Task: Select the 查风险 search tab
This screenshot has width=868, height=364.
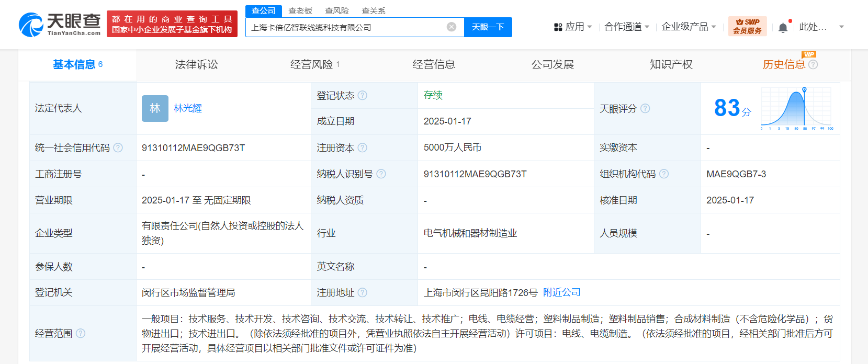Action: click(x=337, y=11)
